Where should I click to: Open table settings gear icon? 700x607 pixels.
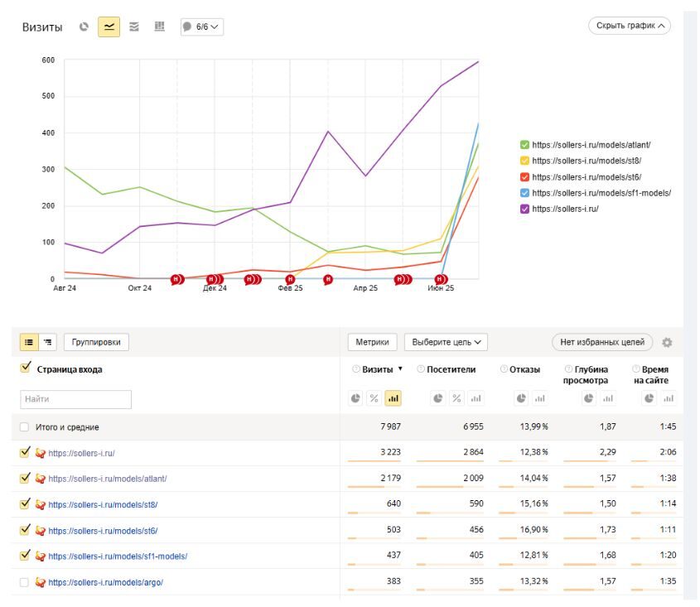[x=667, y=342]
